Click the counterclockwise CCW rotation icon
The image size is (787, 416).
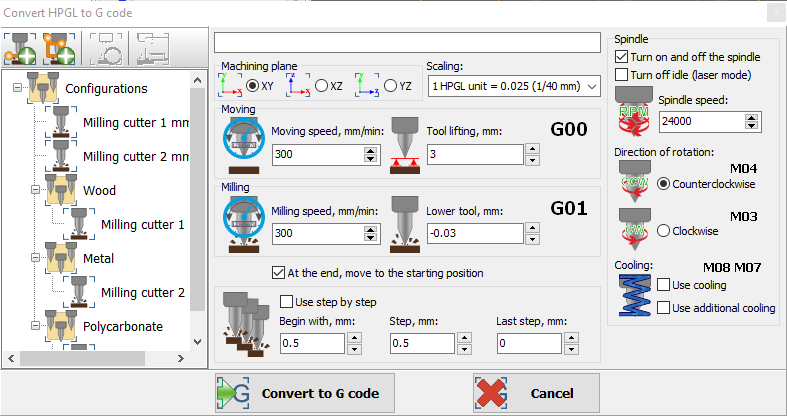(635, 181)
